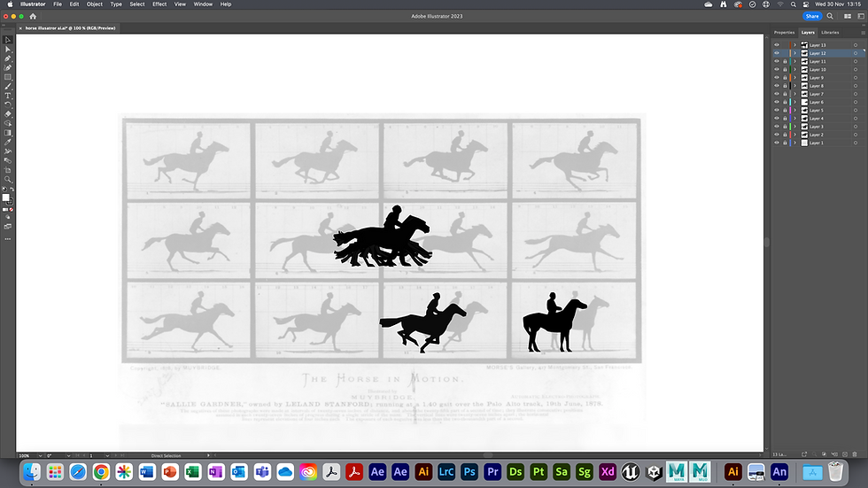Image resolution: width=868 pixels, height=488 pixels.
Task: Click target circle for Layer 12
Action: pos(856,53)
